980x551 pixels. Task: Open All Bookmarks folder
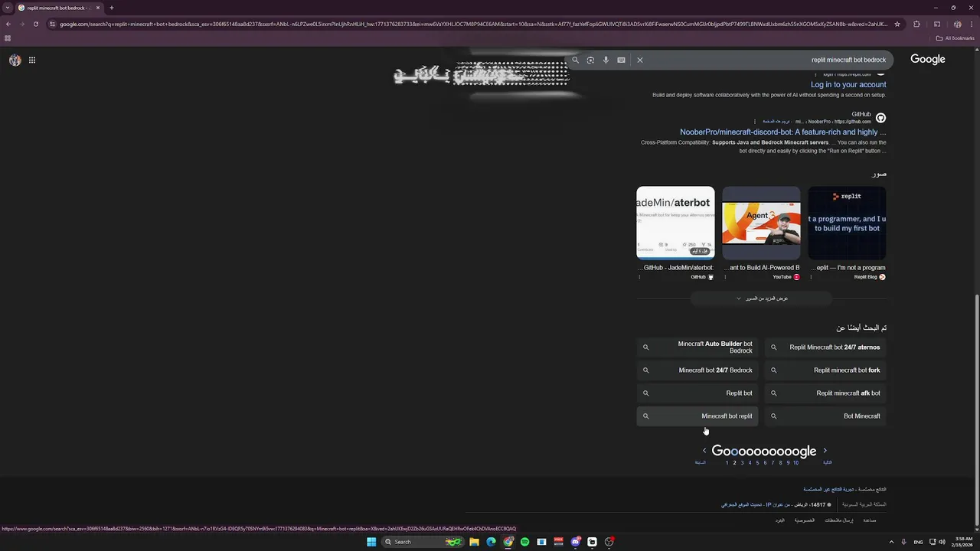point(955,37)
